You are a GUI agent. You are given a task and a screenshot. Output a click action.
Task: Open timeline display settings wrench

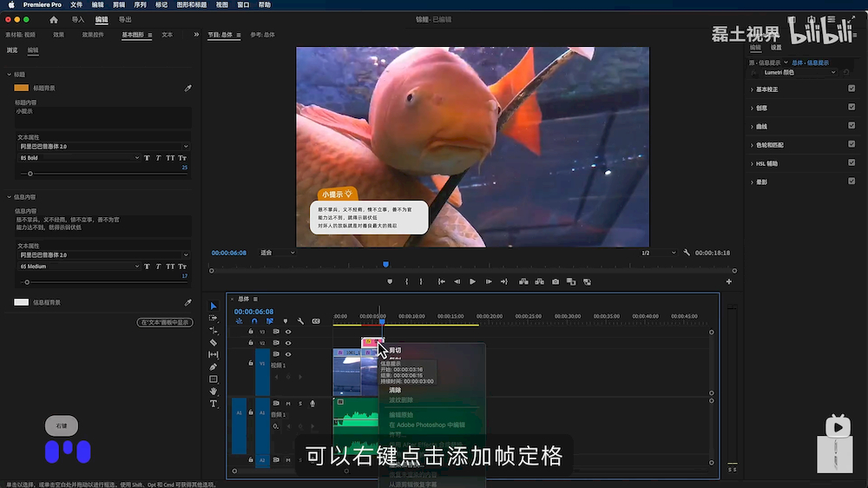tap(300, 321)
